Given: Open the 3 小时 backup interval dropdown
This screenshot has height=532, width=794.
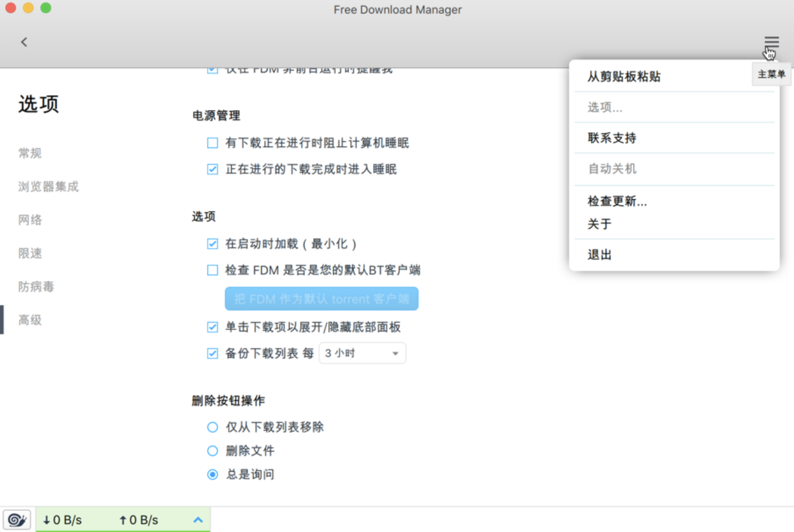Looking at the screenshot, I should point(362,353).
